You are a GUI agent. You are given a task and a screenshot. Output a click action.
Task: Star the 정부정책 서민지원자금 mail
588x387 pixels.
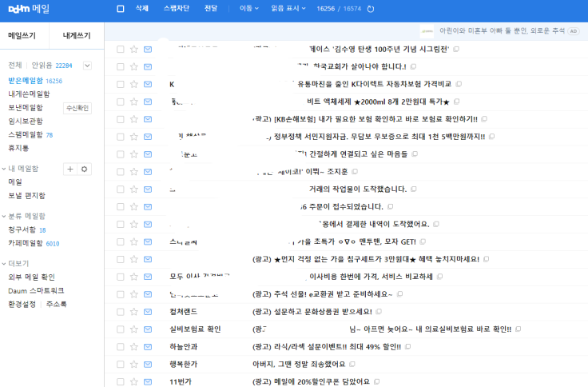[134, 137]
